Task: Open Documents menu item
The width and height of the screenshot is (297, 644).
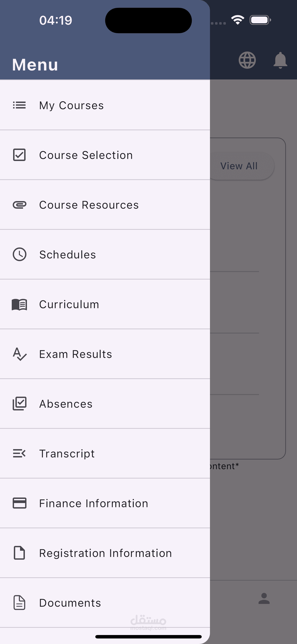Action: point(105,603)
